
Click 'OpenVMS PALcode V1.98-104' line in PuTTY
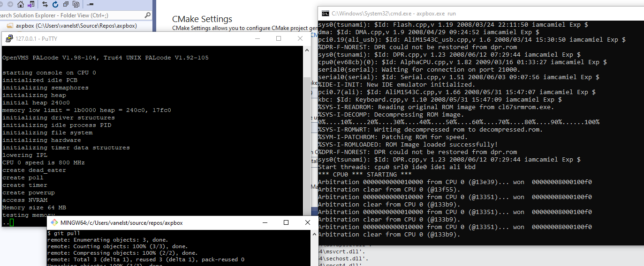tap(106, 58)
